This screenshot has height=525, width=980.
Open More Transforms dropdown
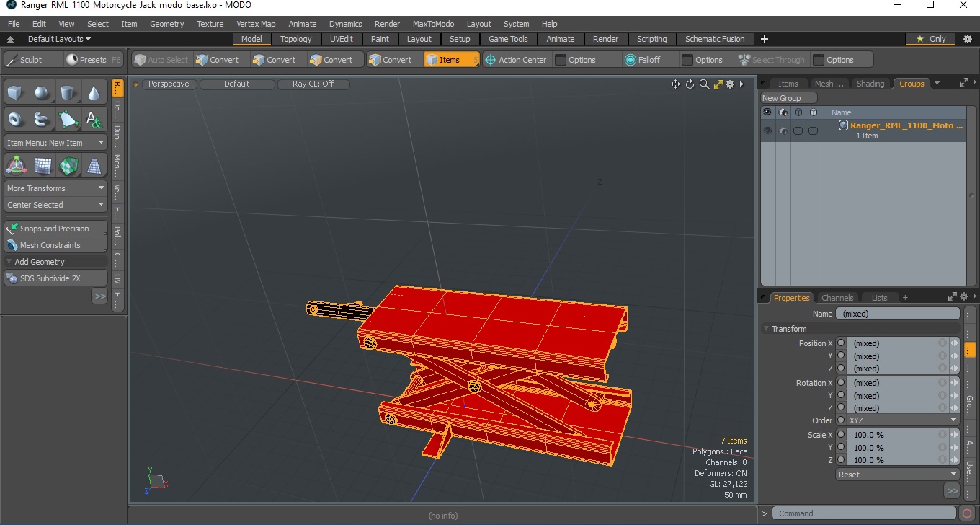pos(55,188)
